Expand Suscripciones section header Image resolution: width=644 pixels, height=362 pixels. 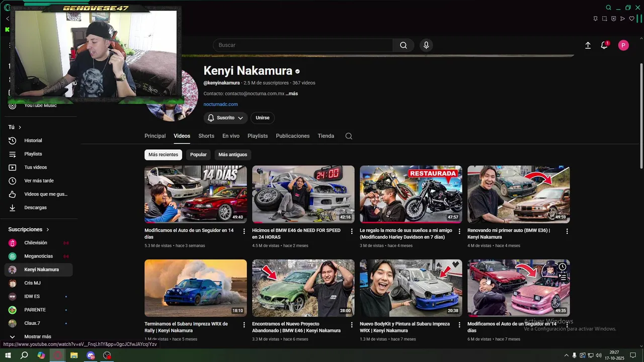(x=29, y=230)
